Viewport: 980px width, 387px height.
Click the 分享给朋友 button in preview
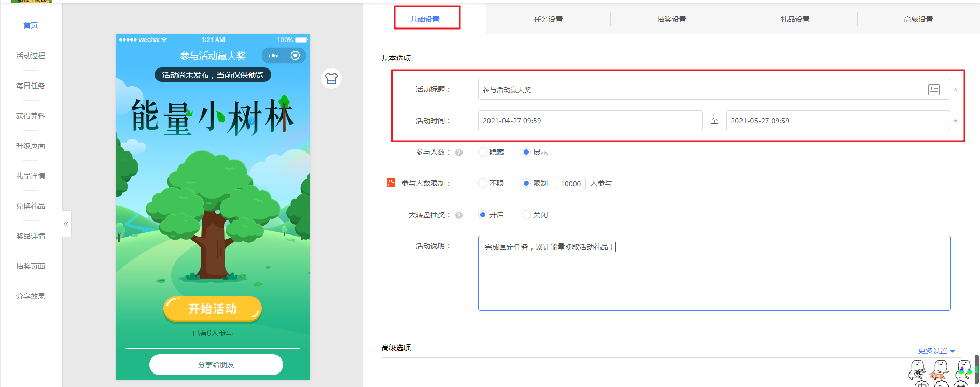(x=216, y=365)
